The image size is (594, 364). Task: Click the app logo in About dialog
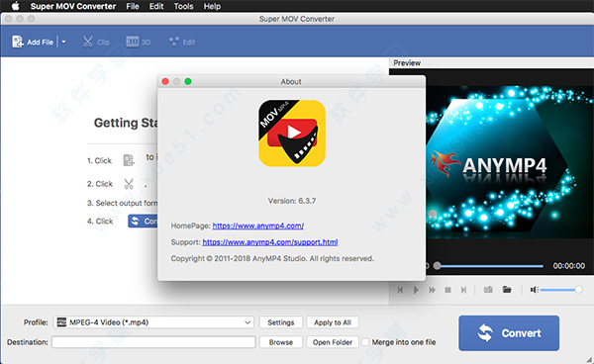(292, 133)
